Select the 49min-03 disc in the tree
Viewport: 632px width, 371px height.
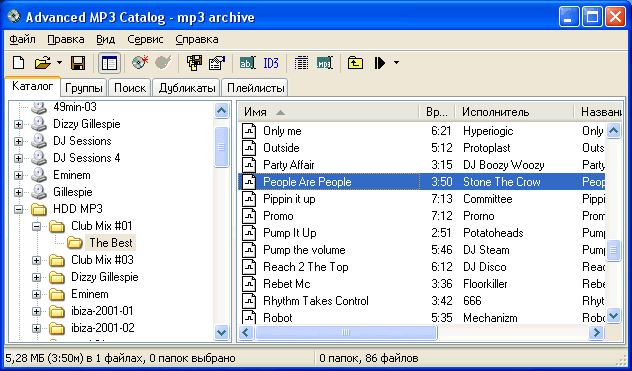75,107
